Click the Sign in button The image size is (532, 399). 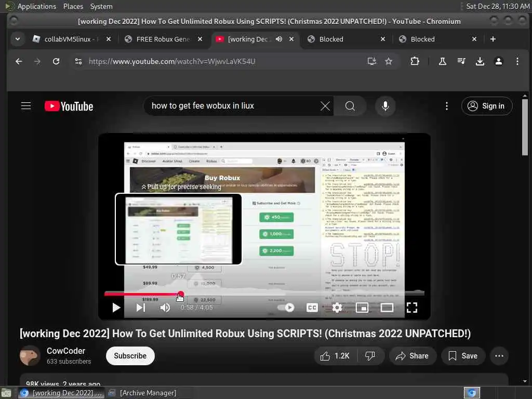(x=486, y=106)
